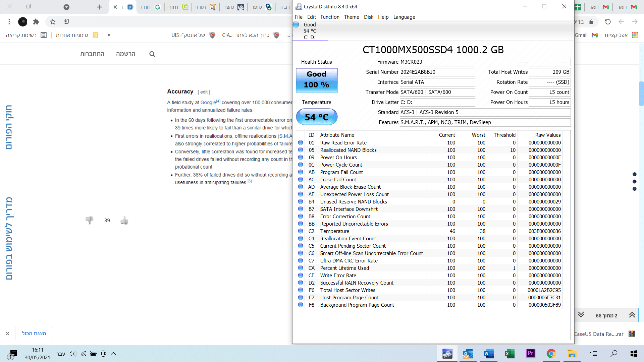Click the Good 100 % health status button

[x=316, y=80]
